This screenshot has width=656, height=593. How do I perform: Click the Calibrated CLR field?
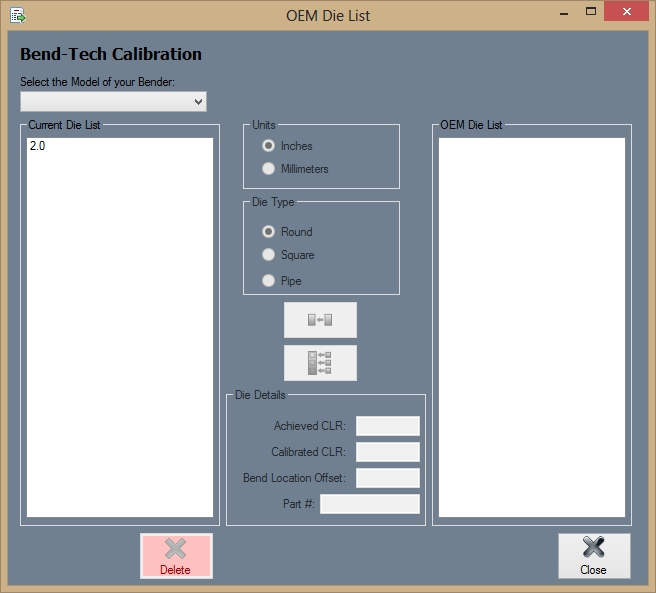coord(388,452)
